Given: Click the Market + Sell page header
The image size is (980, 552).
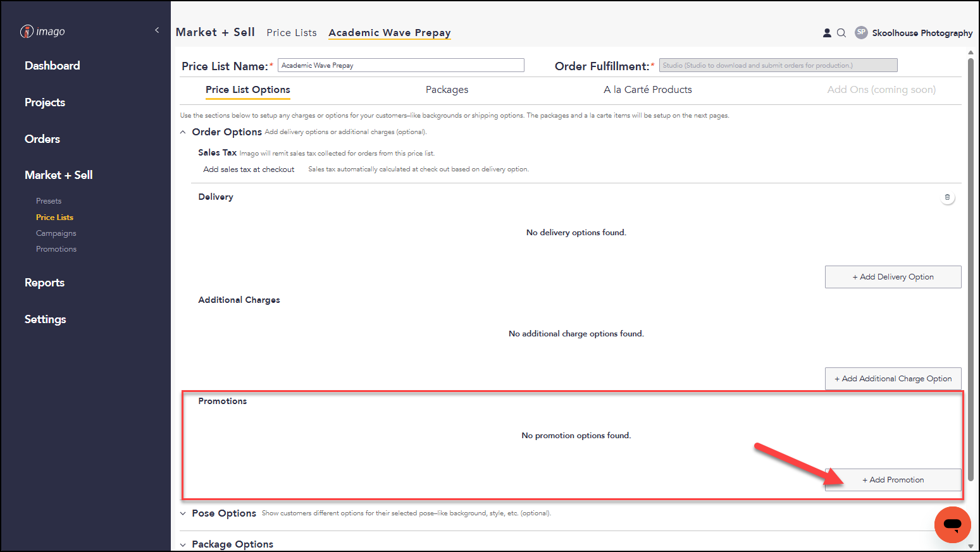Looking at the screenshot, I should (215, 32).
